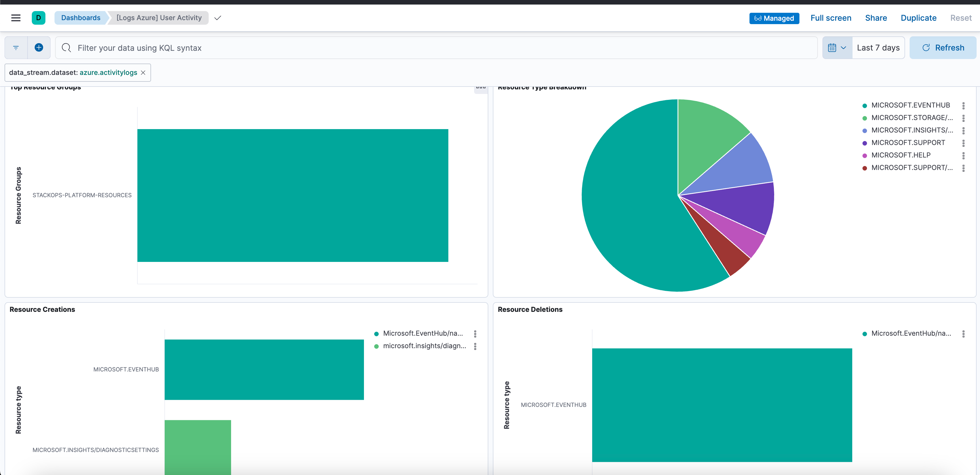
Task: Open the date picker calendar icon
Action: click(x=832, y=47)
